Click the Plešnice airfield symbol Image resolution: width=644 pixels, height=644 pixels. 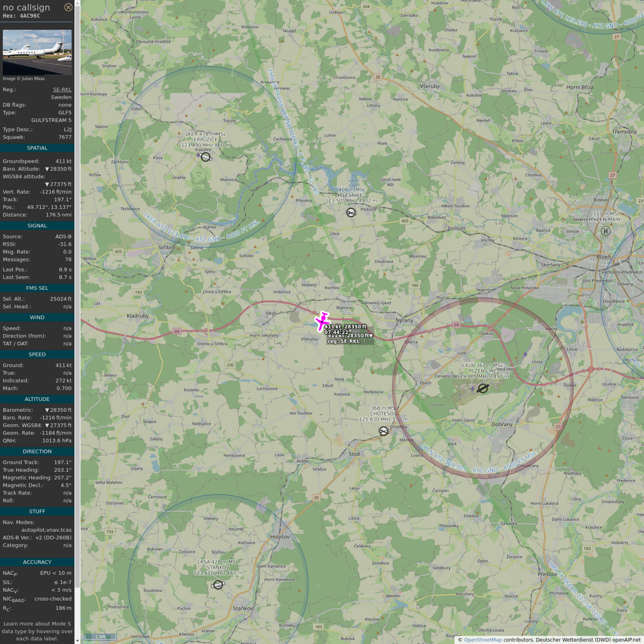[x=351, y=212]
